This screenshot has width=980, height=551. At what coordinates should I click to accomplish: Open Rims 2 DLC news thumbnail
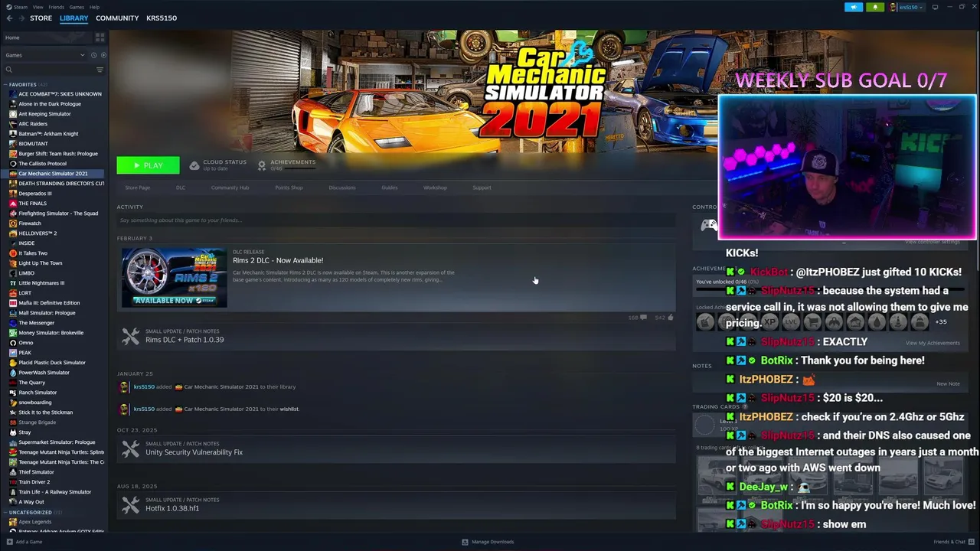click(175, 278)
